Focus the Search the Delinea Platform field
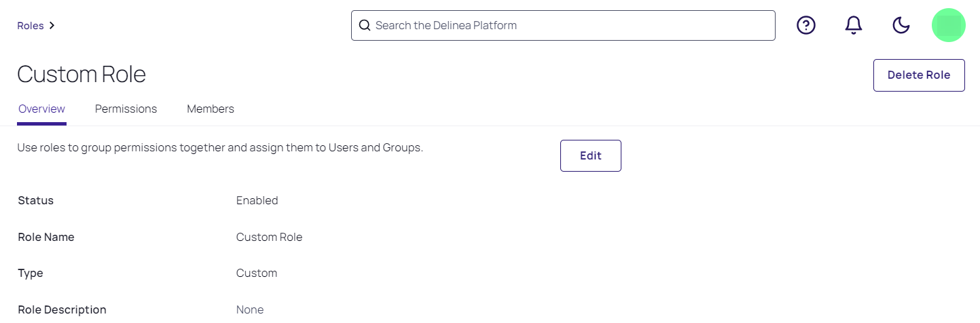Image resolution: width=980 pixels, height=323 pixels. (x=570, y=25)
